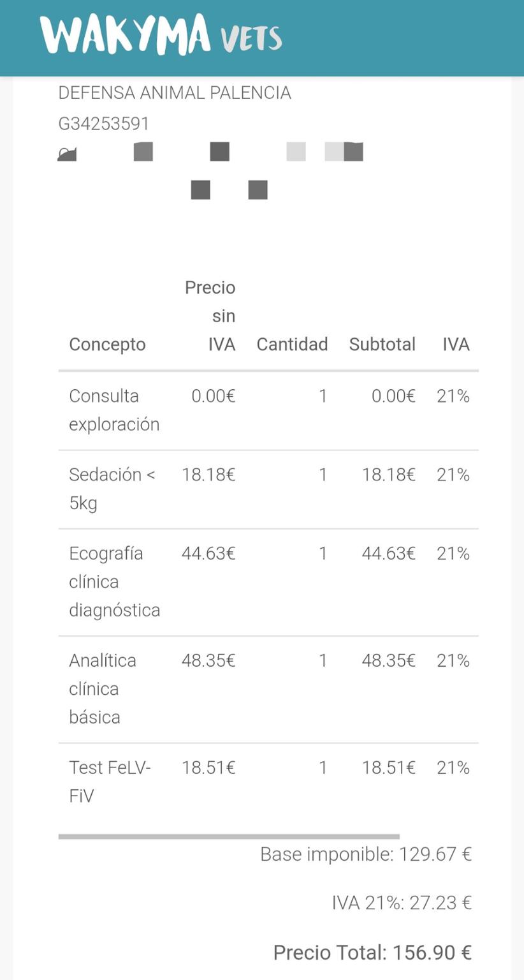Click the 48.35€ price of Analítica
This screenshot has height=980, width=524.
click(208, 660)
